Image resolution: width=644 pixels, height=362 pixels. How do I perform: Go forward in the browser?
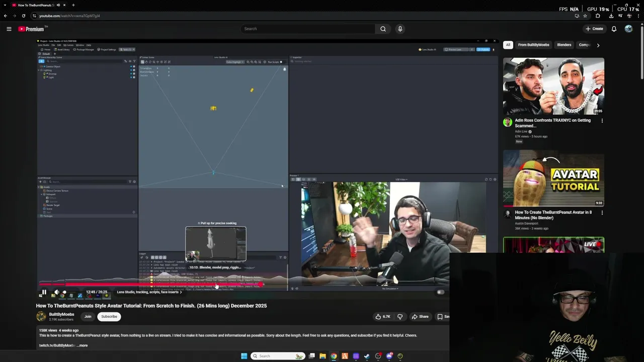point(14,16)
